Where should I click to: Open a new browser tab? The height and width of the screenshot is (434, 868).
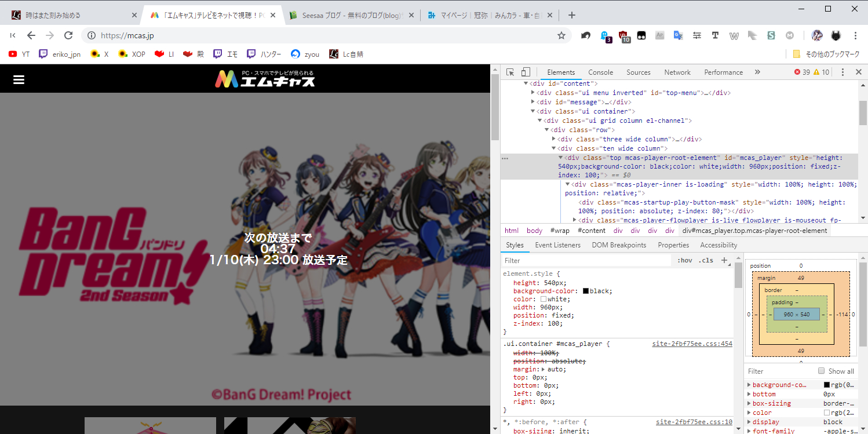pos(572,15)
